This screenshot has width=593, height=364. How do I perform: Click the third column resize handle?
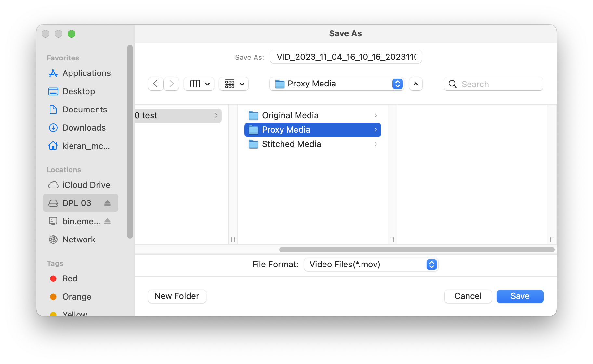(x=552, y=239)
